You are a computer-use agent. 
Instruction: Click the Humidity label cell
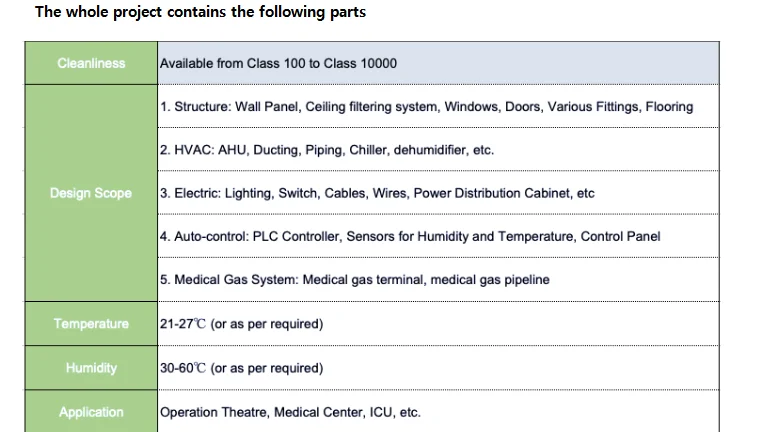[91, 368]
